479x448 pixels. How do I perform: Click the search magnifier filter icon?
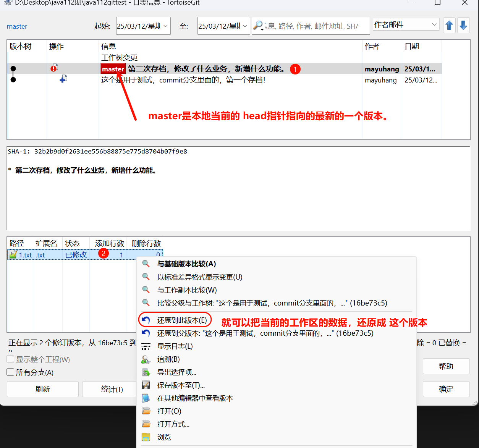click(258, 26)
